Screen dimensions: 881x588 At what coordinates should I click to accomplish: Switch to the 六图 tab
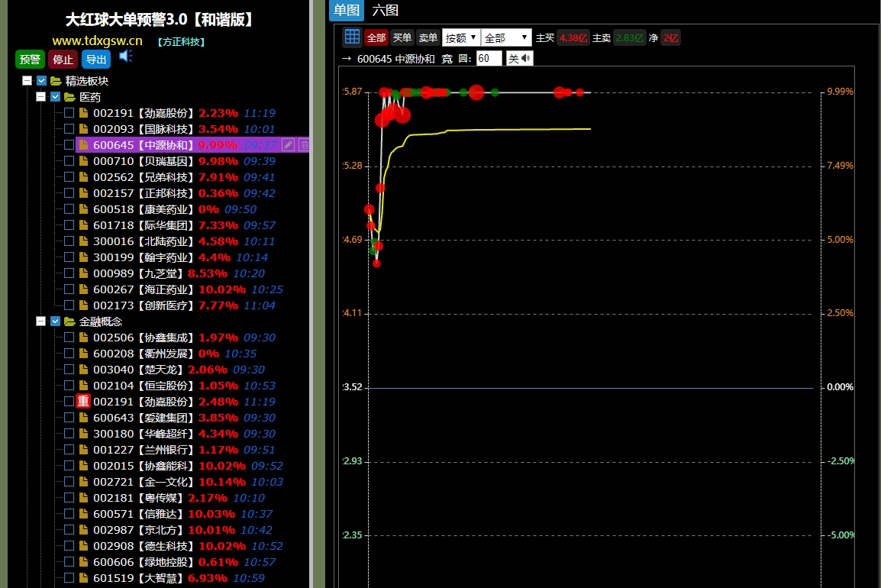(386, 11)
